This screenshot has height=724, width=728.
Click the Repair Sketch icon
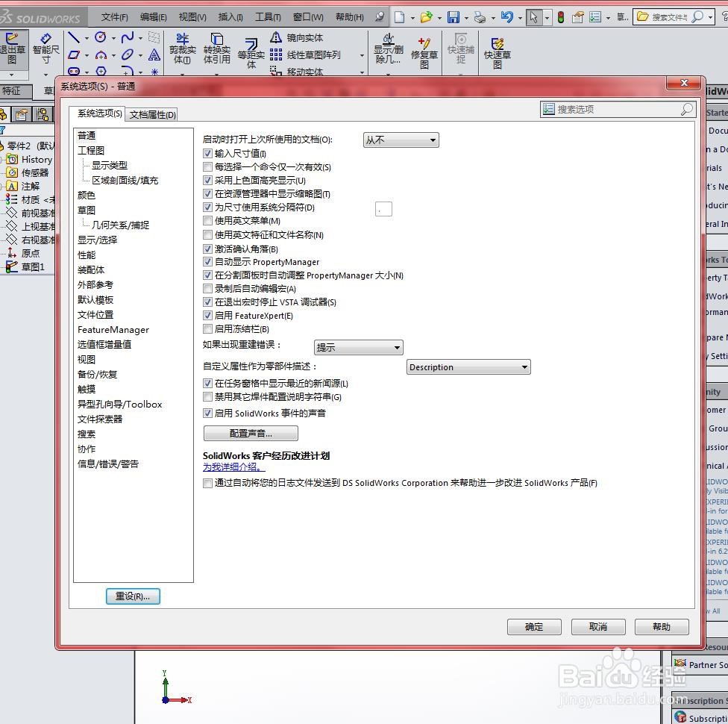pyautogui.click(x=424, y=53)
